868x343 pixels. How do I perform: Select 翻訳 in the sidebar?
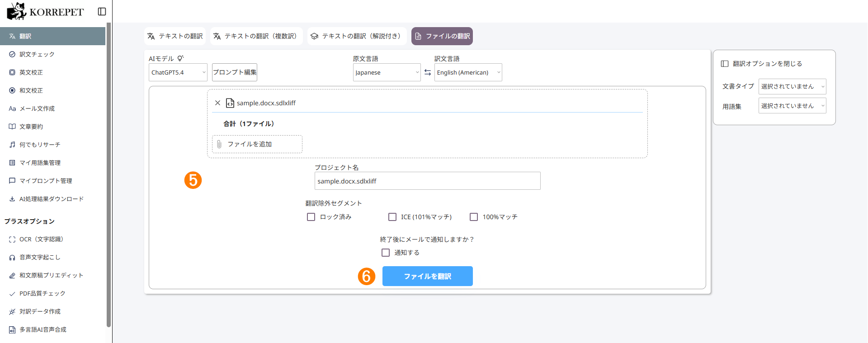tap(52, 36)
